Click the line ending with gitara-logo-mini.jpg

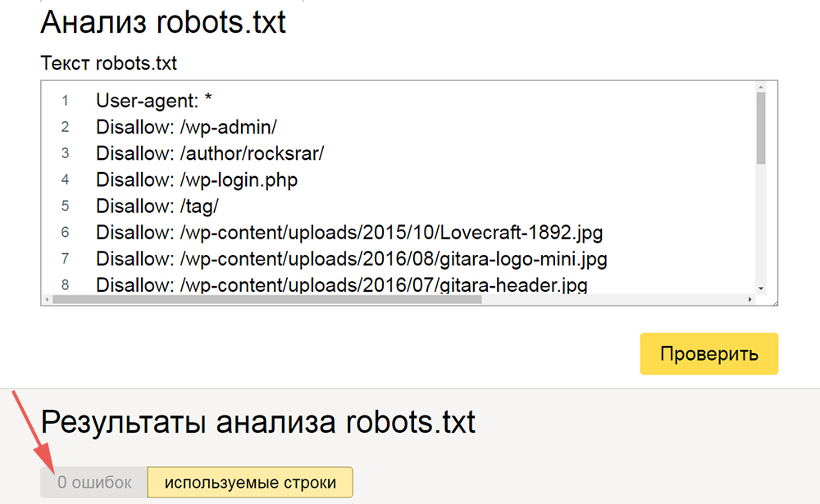351,259
